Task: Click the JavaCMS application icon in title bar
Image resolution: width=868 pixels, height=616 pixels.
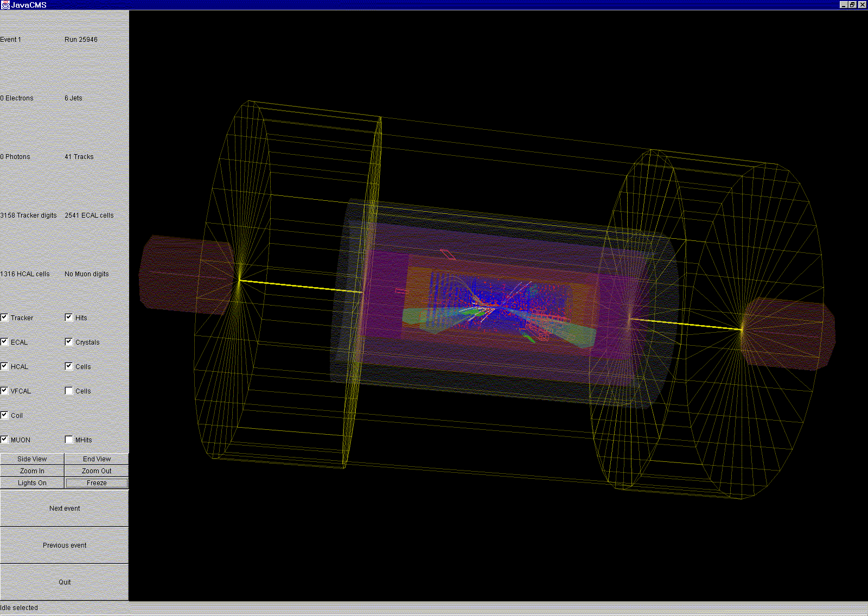Action: 5,4
